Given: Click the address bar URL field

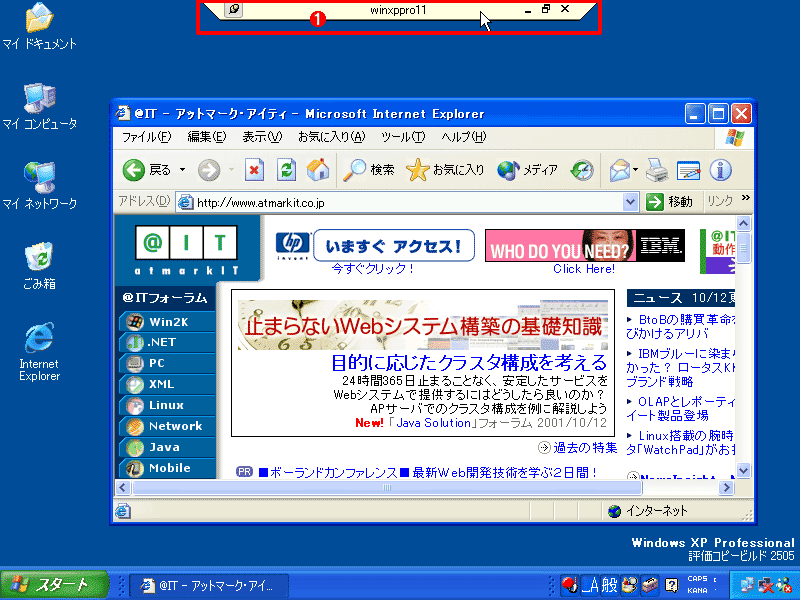Looking at the screenshot, I should pyautogui.click(x=399, y=203).
